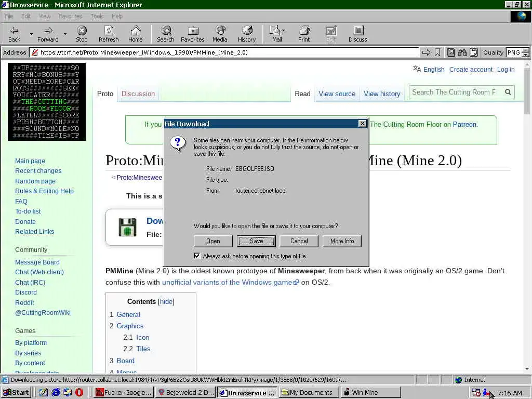Click the unofficial variants external link
This screenshot has height=399, width=532.
coord(230,282)
